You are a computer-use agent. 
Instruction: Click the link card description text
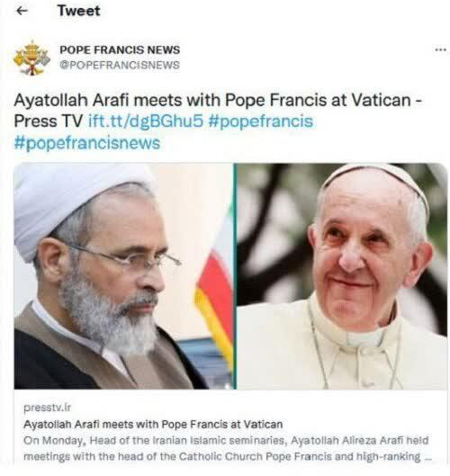[227, 448]
